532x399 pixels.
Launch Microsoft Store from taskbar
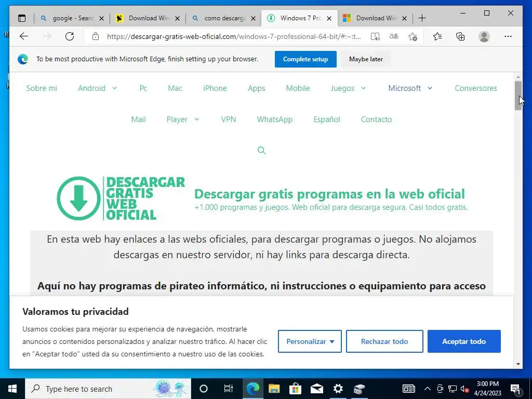point(295,389)
